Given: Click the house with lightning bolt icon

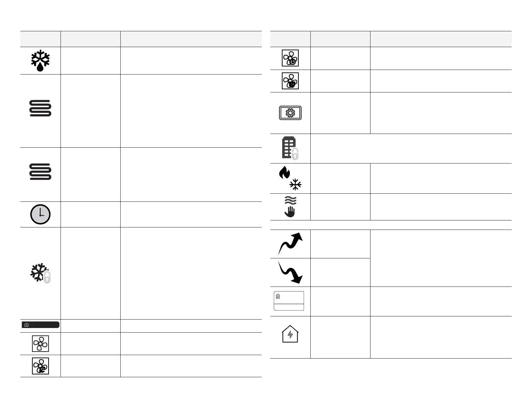Looking at the screenshot, I should 290,334.
